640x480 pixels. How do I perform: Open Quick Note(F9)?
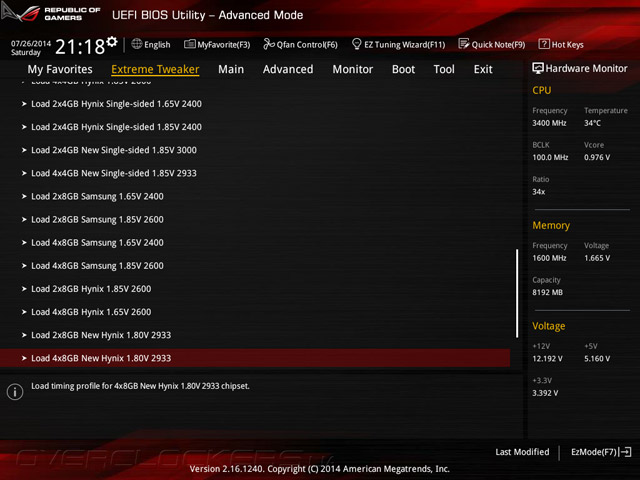click(498, 44)
